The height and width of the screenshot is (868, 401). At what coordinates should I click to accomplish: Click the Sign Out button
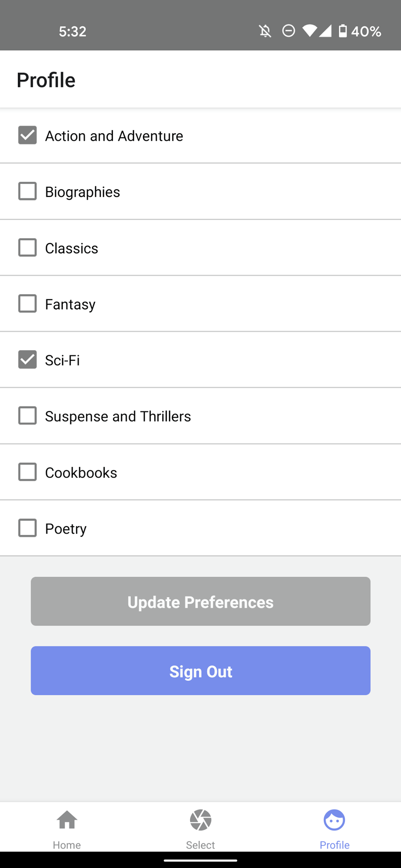point(200,670)
